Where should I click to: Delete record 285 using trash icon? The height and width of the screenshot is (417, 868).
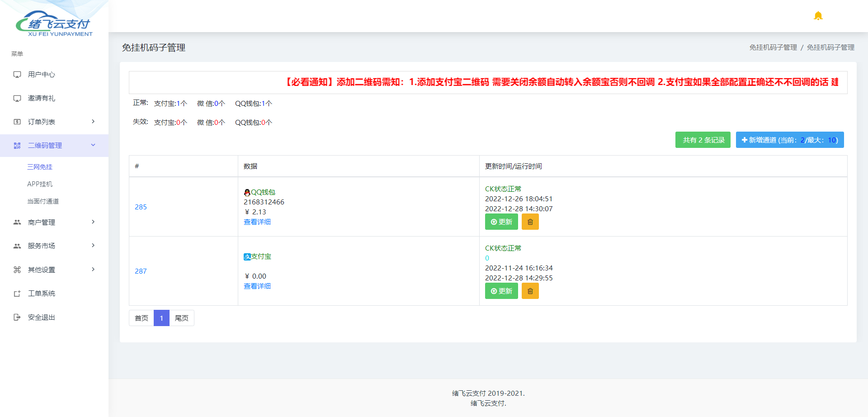pyautogui.click(x=530, y=222)
